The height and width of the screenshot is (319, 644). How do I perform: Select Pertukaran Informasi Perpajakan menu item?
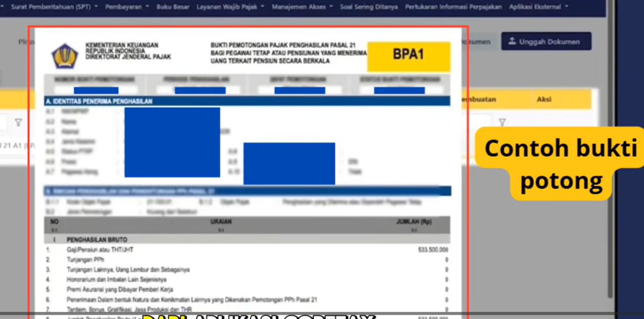pyautogui.click(x=453, y=7)
